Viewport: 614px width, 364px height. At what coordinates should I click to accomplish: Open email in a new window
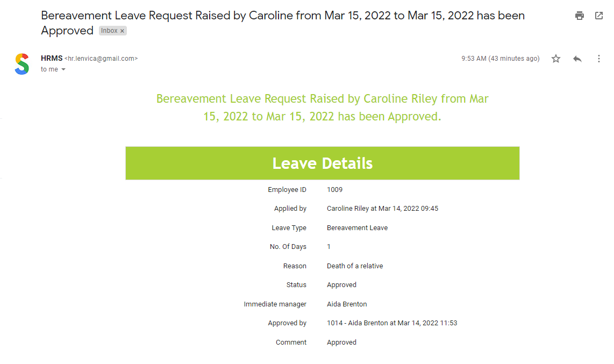(599, 16)
